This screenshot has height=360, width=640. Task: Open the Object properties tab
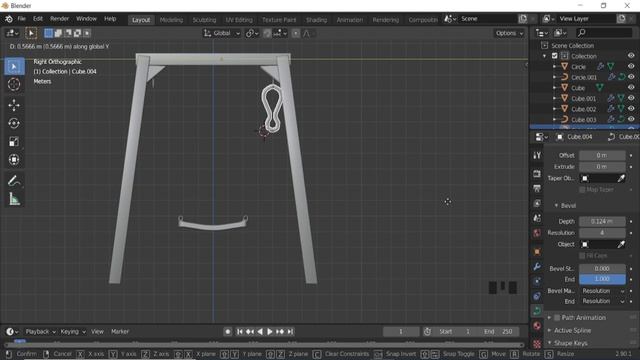click(537, 252)
